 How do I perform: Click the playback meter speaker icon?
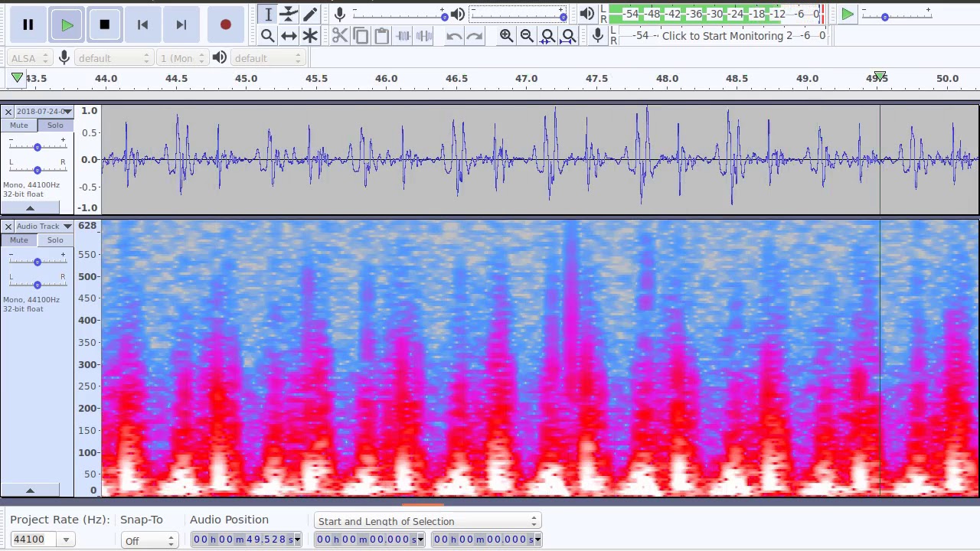click(x=586, y=14)
